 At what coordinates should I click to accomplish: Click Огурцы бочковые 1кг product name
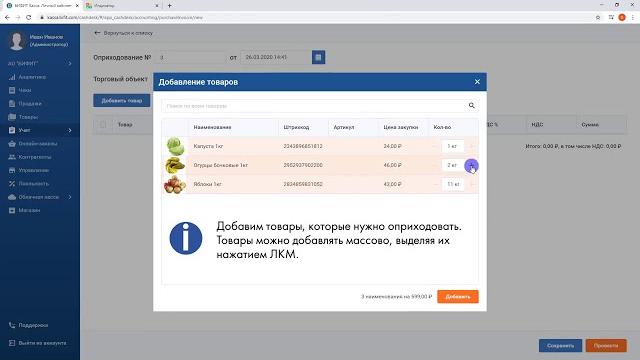pos(220,165)
